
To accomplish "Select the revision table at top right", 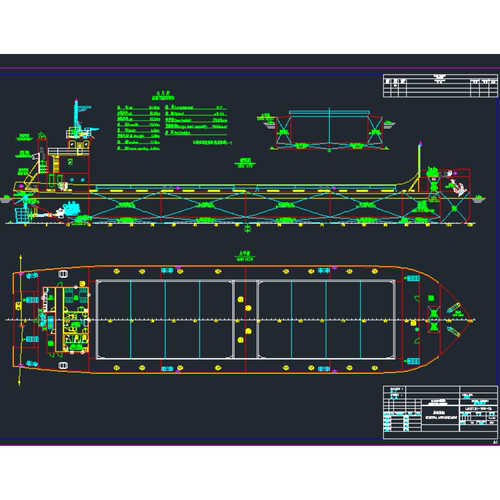I will click(440, 86).
